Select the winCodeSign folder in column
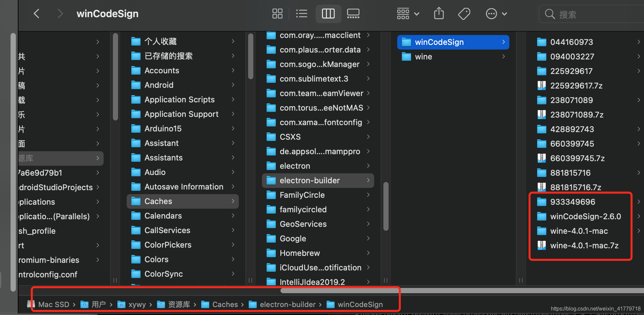The height and width of the screenshot is (315, 644). point(453,42)
